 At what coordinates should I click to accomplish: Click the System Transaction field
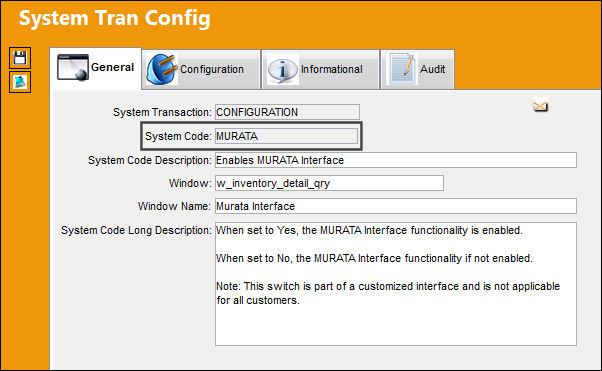287,112
